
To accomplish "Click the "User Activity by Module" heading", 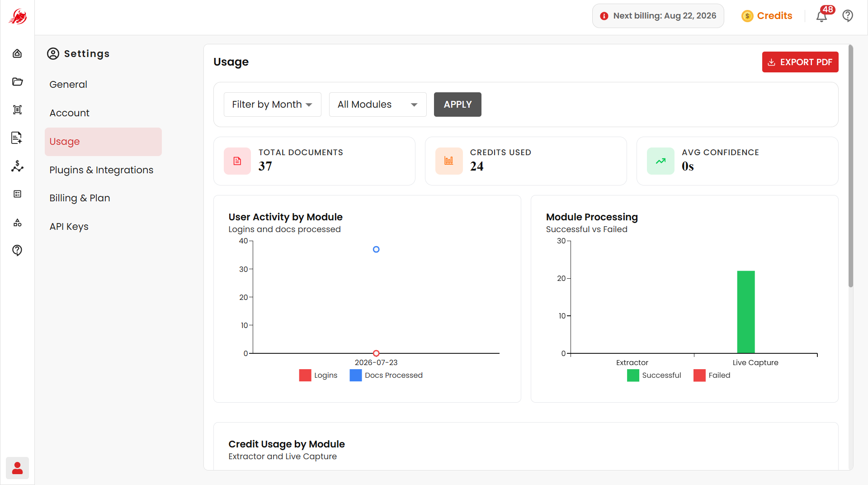I will (x=285, y=217).
